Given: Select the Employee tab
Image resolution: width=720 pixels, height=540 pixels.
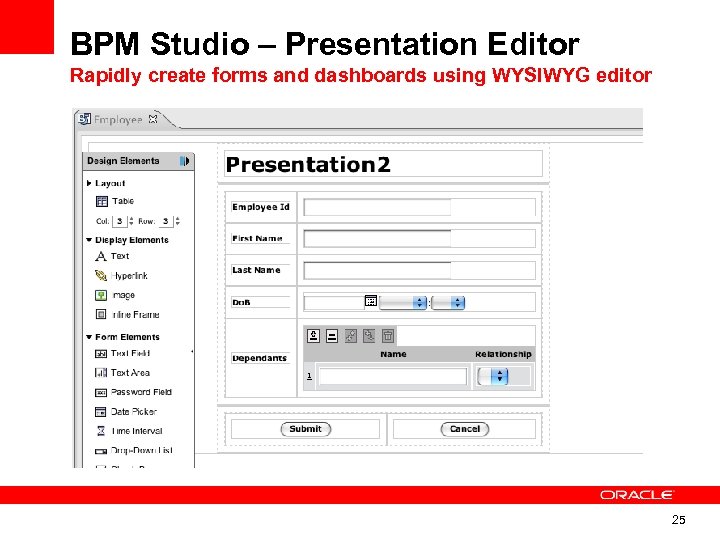Looking at the screenshot, I should point(118,119).
